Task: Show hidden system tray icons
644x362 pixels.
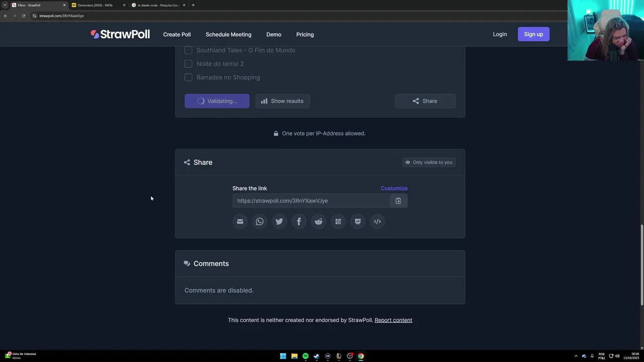Action: click(x=576, y=356)
